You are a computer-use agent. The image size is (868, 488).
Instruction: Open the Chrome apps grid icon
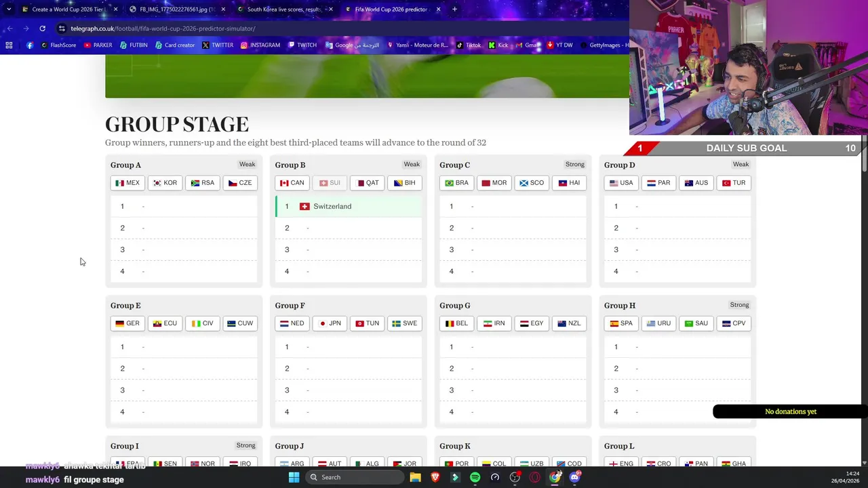[x=9, y=45]
